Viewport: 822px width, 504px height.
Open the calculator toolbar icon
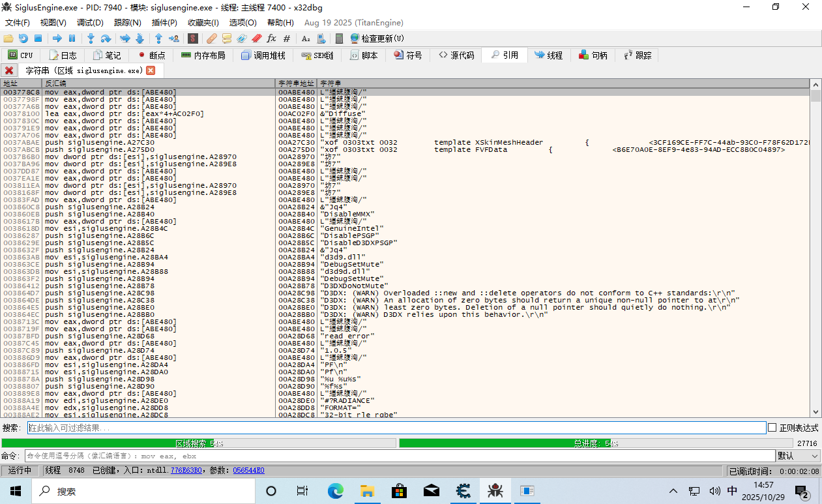tap(339, 38)
